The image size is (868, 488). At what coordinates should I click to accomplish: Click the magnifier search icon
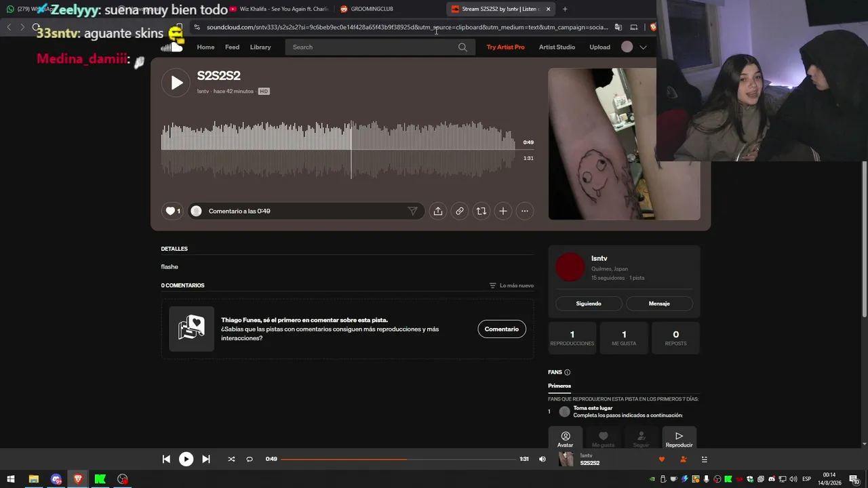pyautogui.click(x=462, y=47)
